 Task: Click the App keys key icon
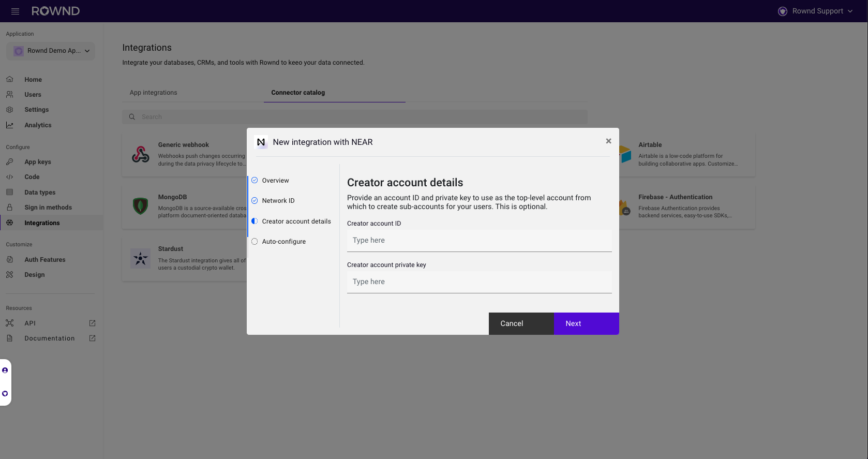click(x=10, y=162)
